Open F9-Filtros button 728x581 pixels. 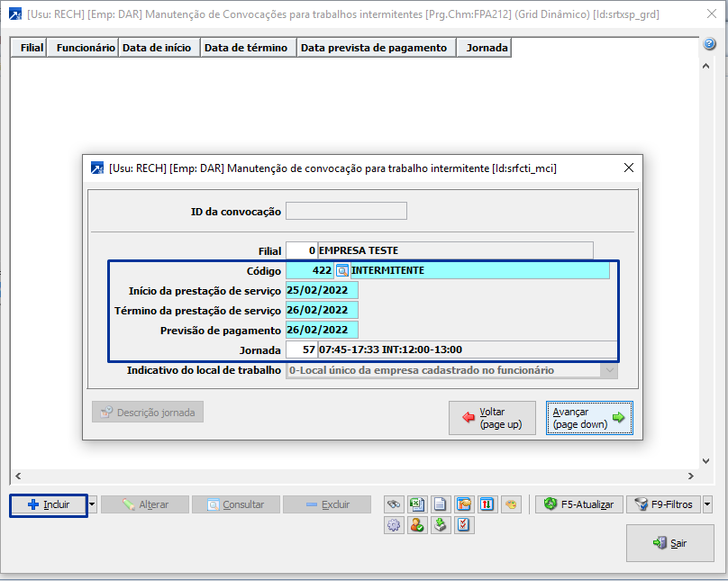pyautogui.click(x=664, y=504)
